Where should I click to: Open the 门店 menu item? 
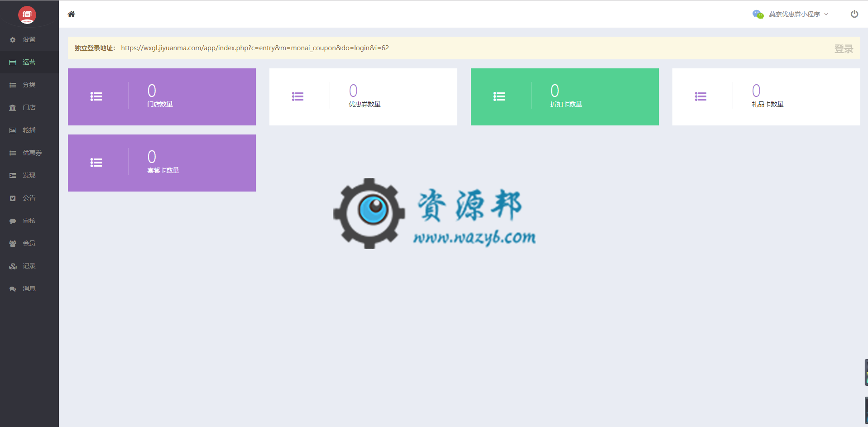coord(29,107)
